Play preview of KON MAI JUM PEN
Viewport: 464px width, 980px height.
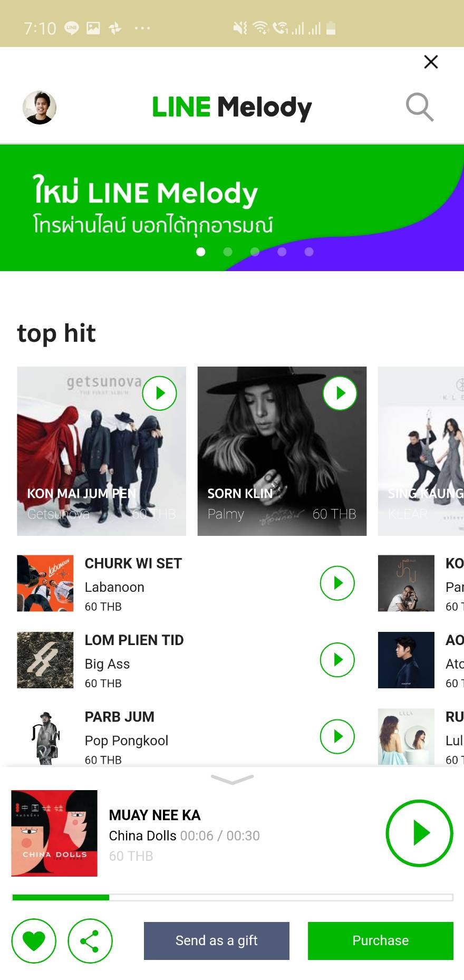pos(159,393)
